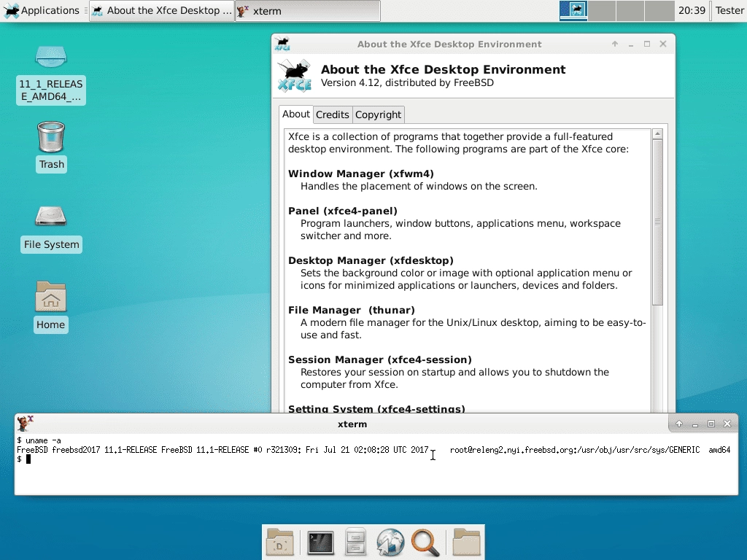Screen dimensions: 747x560
Task: Close the About Xfce window
Action: pyautogui.click(x=663, y=44)
